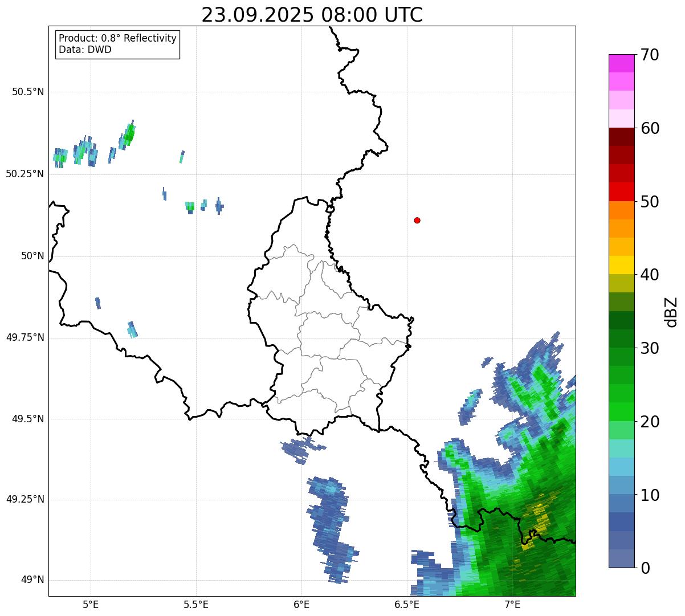
Task: Click the 'Data: DWD' label
Action: pos(85,50)
